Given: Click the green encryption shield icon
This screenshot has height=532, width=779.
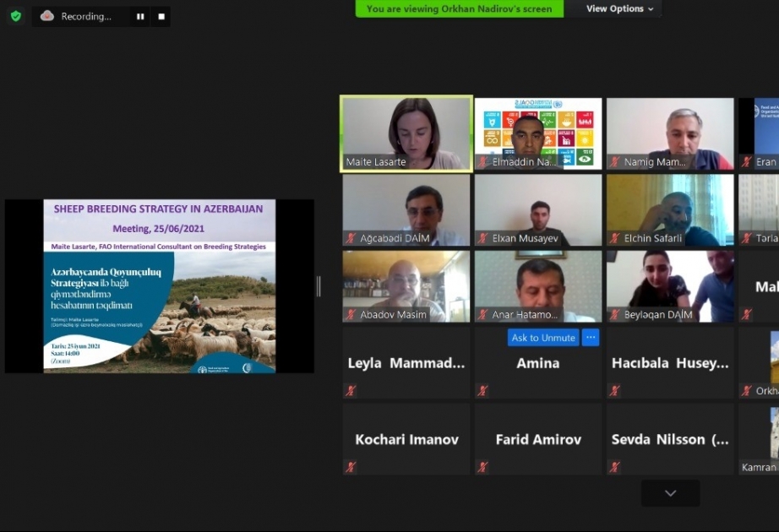Looking at the screenshot, I should pos(16,16).
